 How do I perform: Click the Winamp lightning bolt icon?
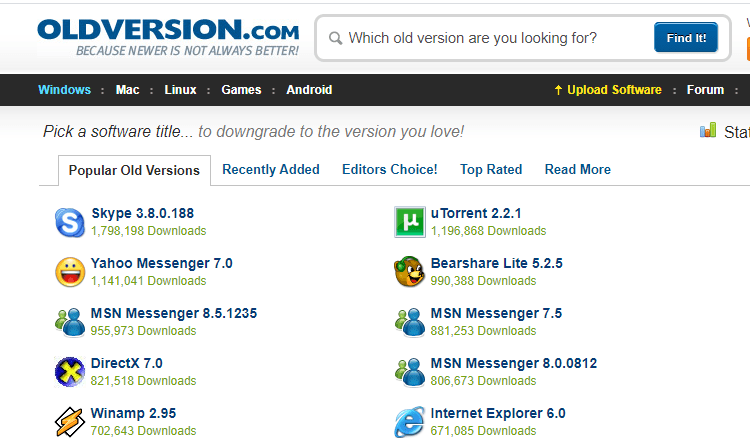(70, 422)
